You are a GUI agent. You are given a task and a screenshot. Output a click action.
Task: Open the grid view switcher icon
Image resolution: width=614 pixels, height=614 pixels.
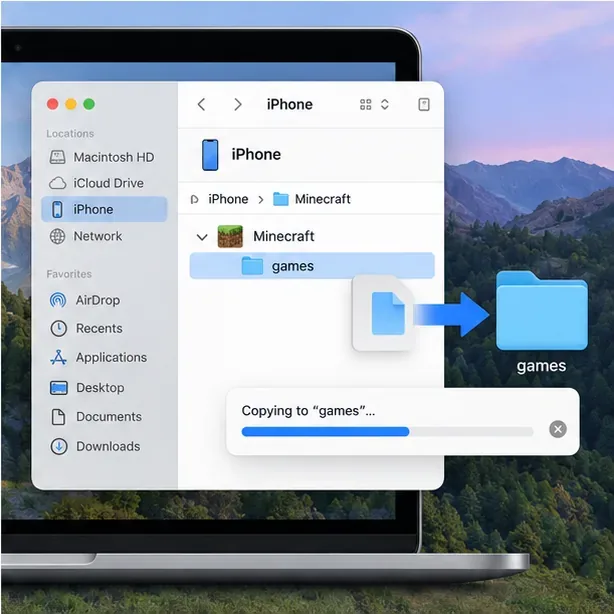coord(365,105)
